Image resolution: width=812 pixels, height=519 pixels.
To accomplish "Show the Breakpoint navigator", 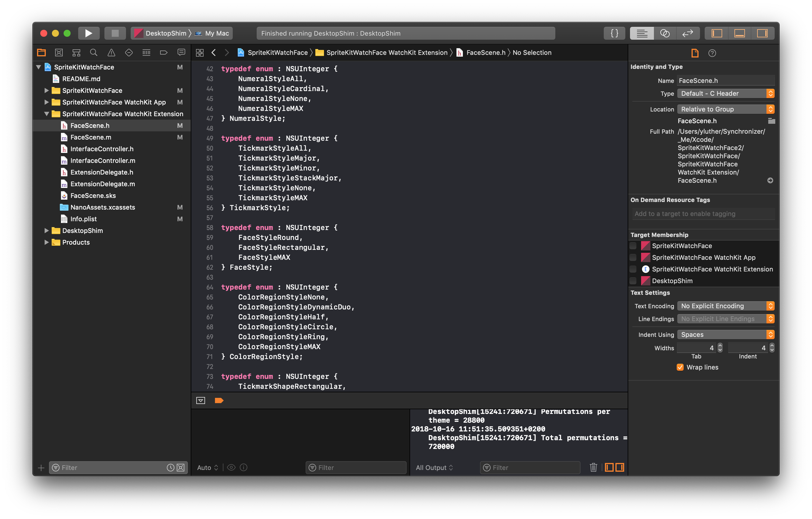I will coord(164,52).
